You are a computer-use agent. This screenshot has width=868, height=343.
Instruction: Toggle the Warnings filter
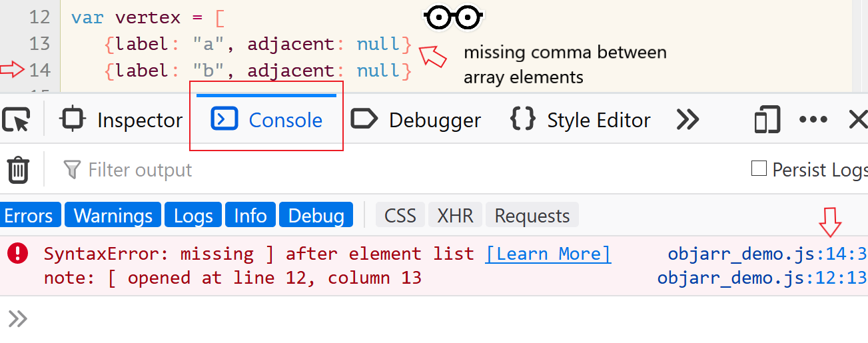point(113,216)
